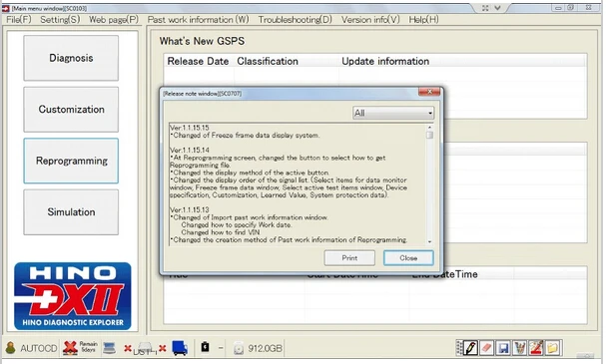Screen dimensions: 606x364
Task: Click the blue truck vehicle icon
Action: click(180, 348)
